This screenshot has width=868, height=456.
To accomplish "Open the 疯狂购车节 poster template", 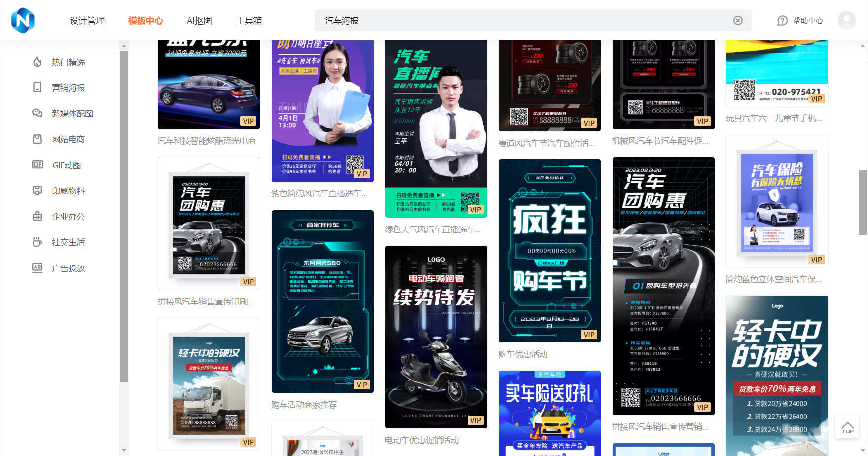I will (x=549, y=250).
